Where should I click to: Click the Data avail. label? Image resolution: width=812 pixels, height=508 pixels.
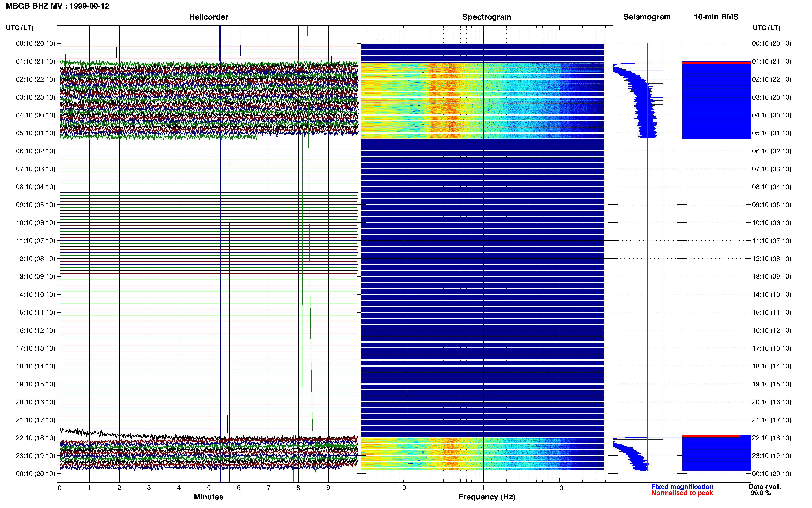point(765,486)
